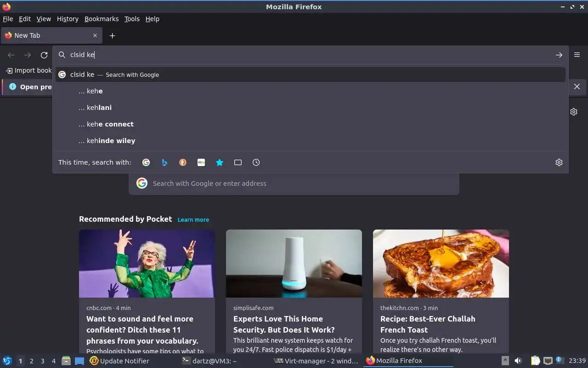
Task: Open 'Want to sound and feel more confident?' article
Action: coord(142,330)
